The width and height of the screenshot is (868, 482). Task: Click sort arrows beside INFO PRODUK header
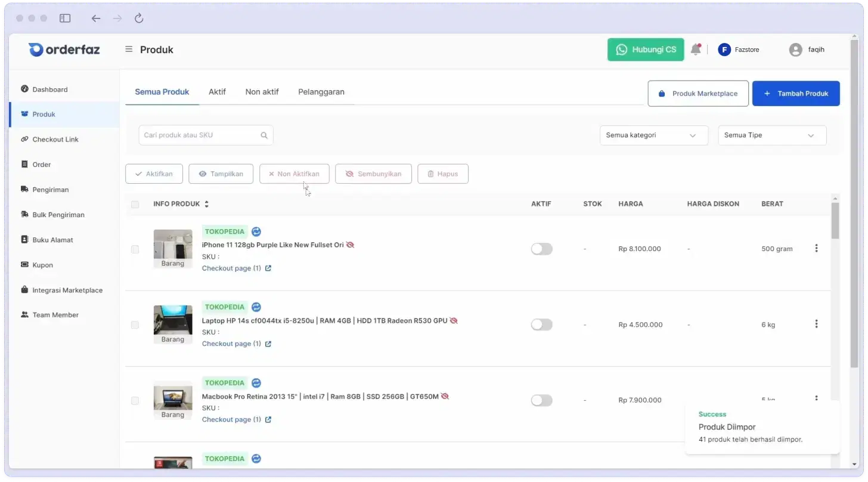pos(206,204)
